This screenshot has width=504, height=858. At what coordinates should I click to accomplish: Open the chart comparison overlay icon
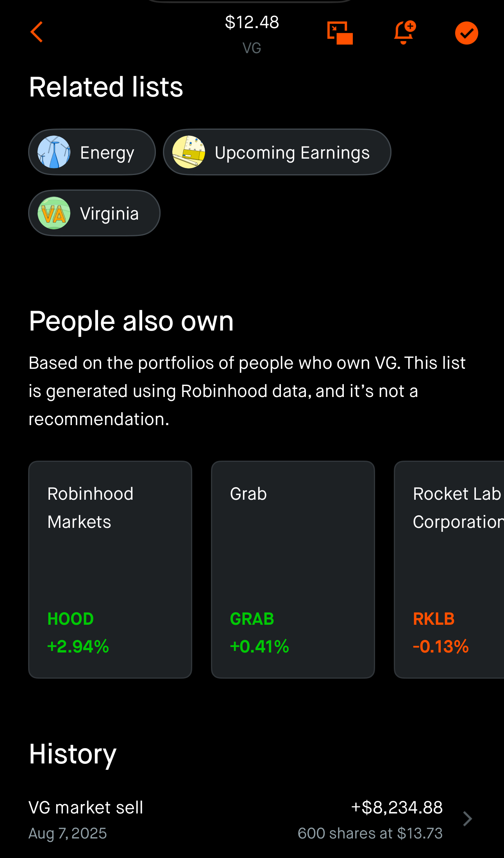[x=340, y=33]
